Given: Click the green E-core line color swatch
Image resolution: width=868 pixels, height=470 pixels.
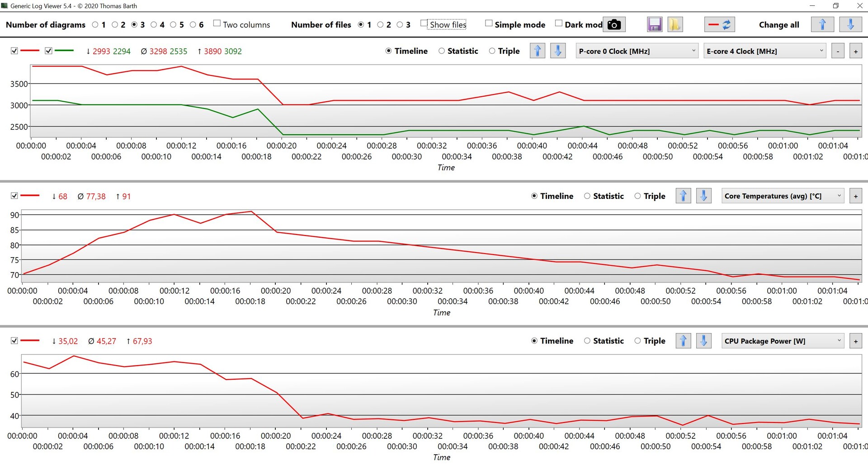Looking at the screenshot, I should pos(64,51).
